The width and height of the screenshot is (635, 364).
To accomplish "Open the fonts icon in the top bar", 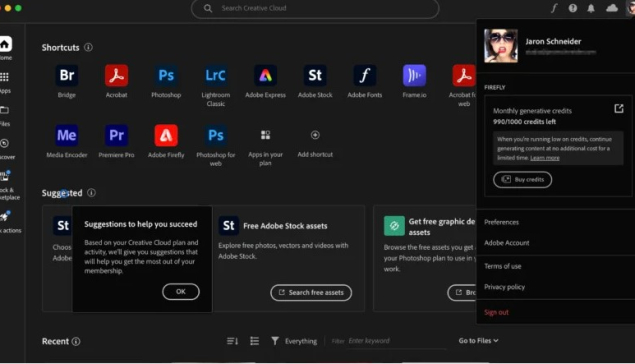I will click(554, 8).
